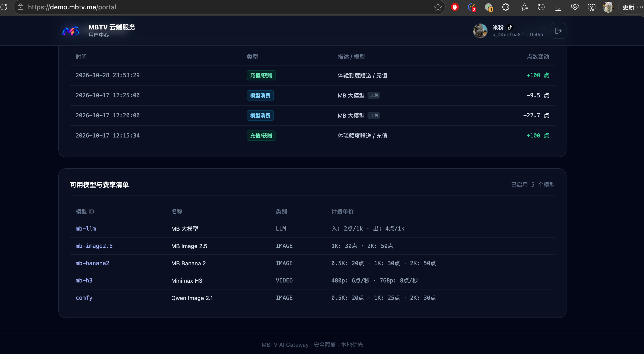Screen dimensions: 644x354
Task: Open the downloads arrow icon
Action: click(558, 7)
